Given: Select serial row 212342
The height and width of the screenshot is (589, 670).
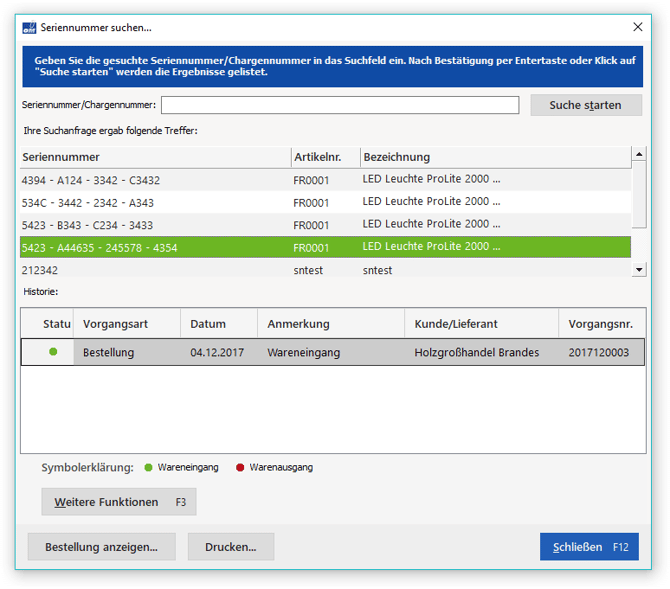Looking at the screenshot, I should click(x=325, y=270).
